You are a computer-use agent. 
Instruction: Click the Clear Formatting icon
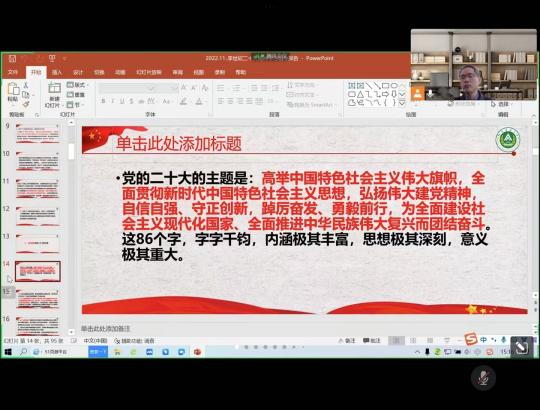click(x=205, y=88)
